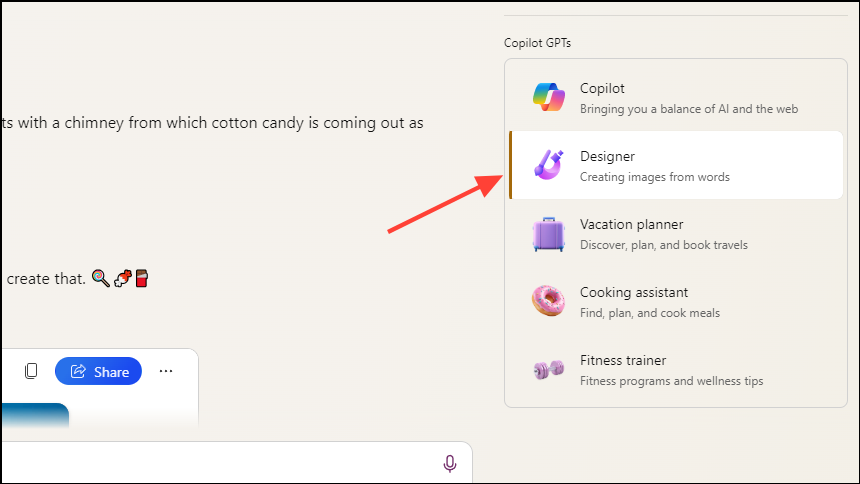Select the Copilot GPT title
This screenshot has width=860, height=484.
[x=602, y=88]
